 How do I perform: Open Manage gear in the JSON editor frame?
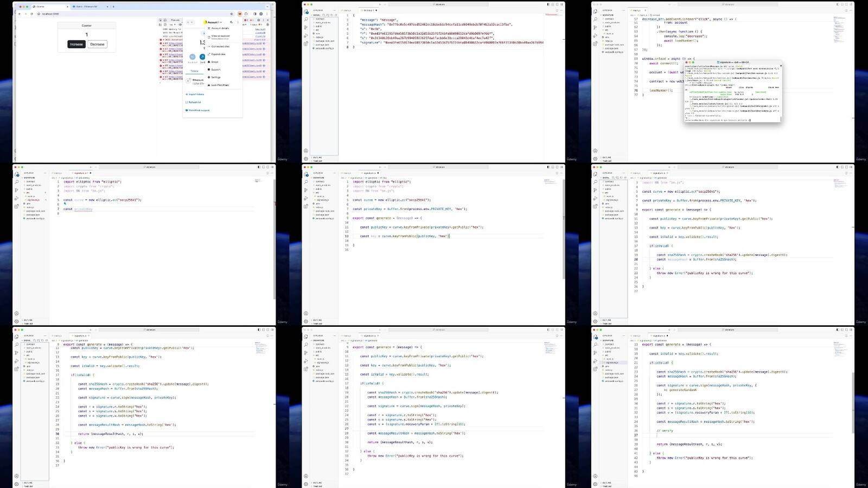[x=306, y=159]
